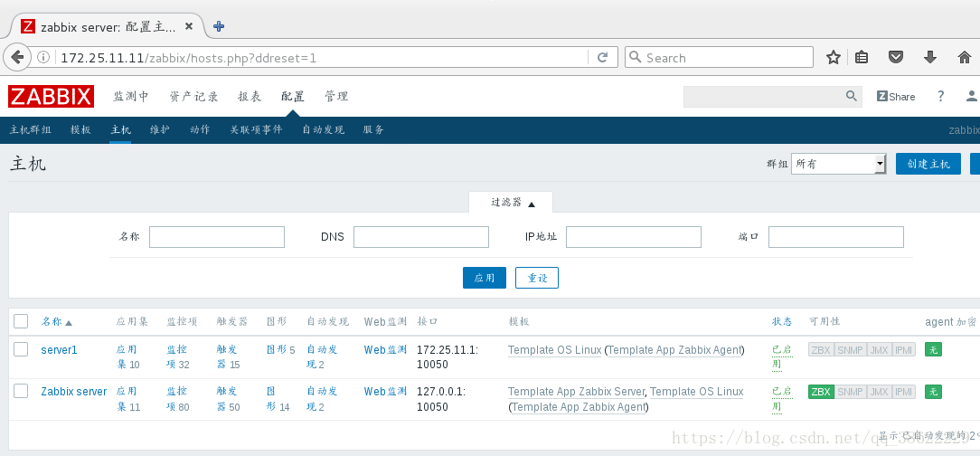Open the 报表 top menu
This screenshot has height=456, width=980.
click(250, 96)
